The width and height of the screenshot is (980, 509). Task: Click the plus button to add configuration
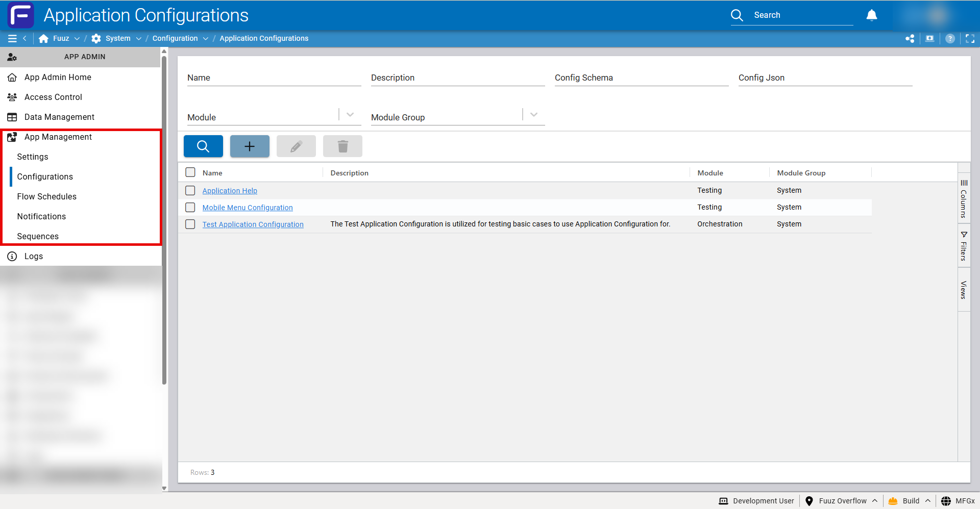[250, 146]
